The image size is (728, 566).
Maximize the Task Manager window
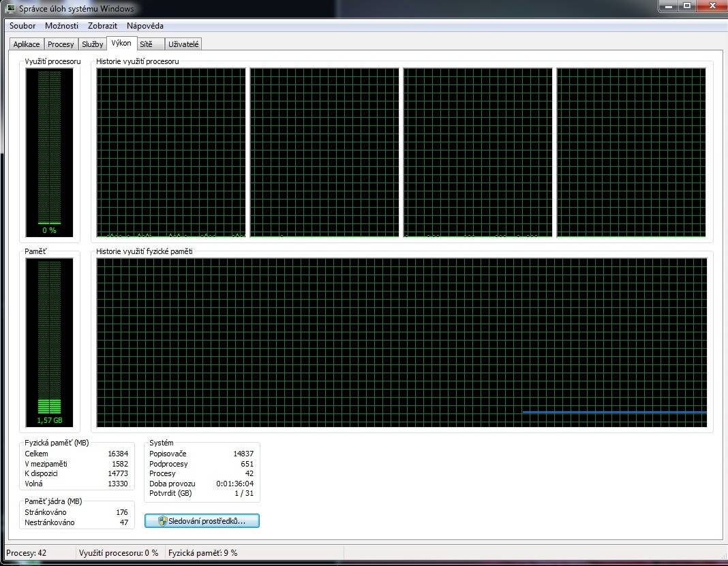point(688,6)
